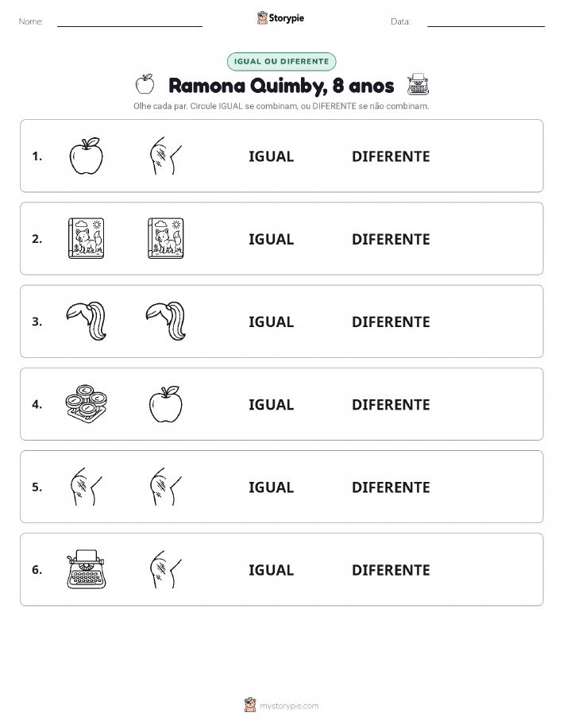Choose DIFERENTE for row 1
This screenshot has width=563, height=728.
coord(391,156)
